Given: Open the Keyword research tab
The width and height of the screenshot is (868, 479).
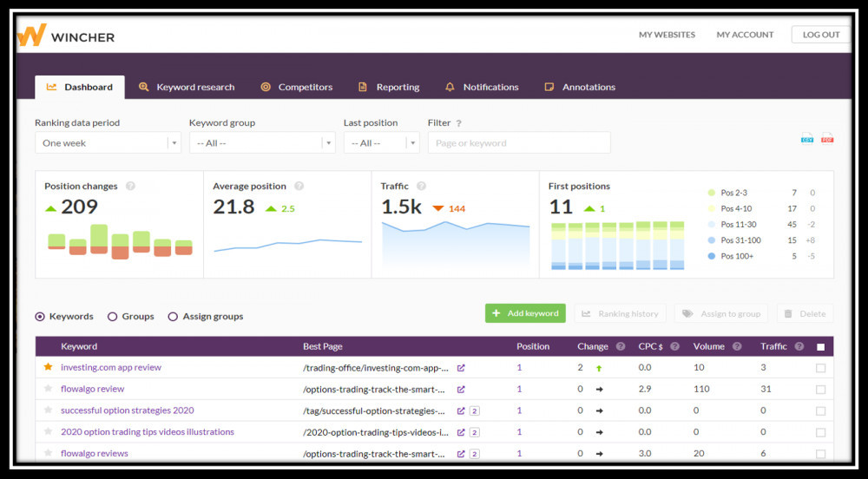Looking at the screenshot, I should [187, 87].
